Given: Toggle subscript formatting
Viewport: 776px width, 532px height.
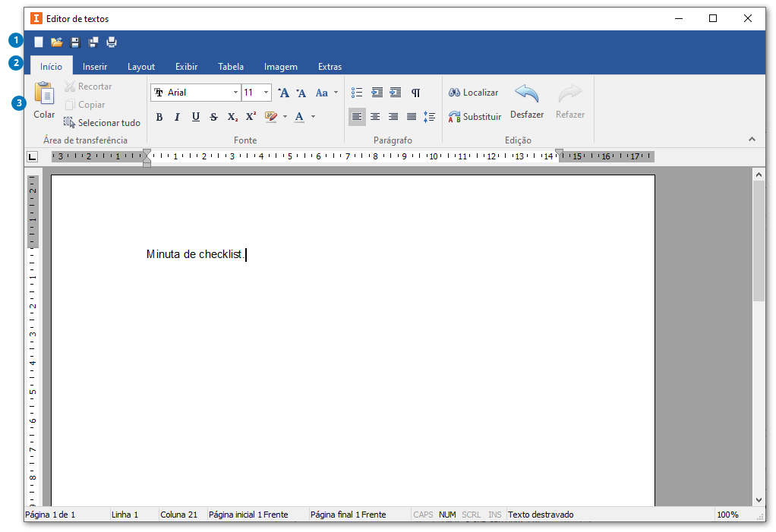Looking at the screenshot, I should click(232, 117).
